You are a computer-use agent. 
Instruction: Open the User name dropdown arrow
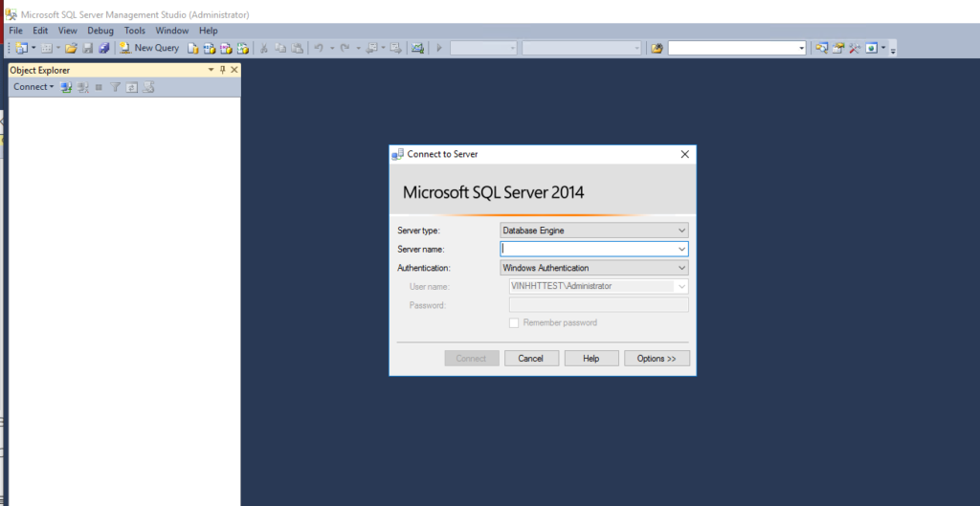click(681, 287)
